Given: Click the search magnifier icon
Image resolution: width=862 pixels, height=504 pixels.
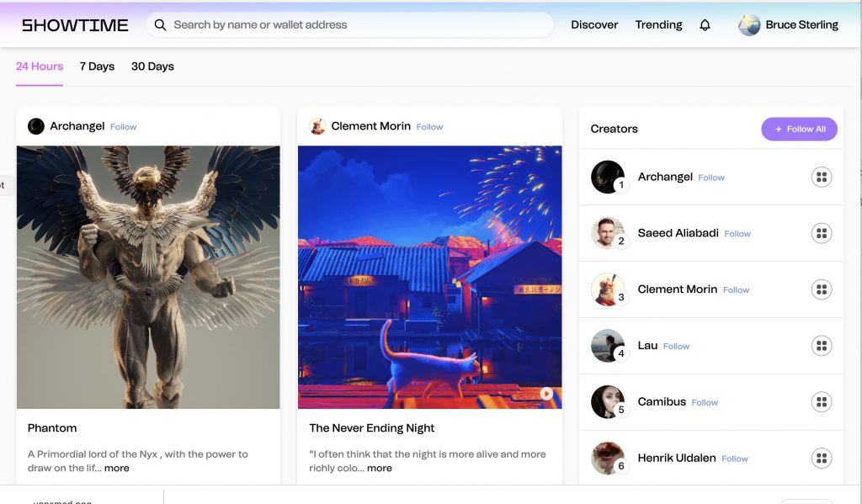Looking at the screenshot, I should pyautogui.click(x=160, y=24).
